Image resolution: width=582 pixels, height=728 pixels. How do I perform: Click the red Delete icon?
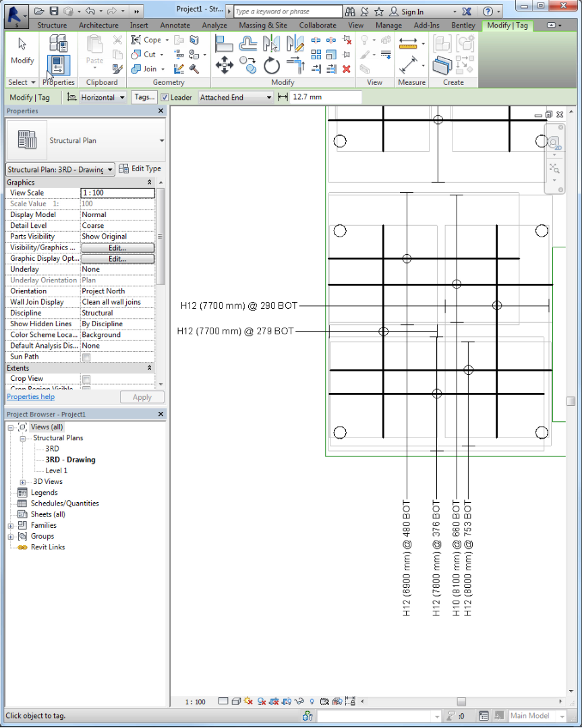point(347,69)
